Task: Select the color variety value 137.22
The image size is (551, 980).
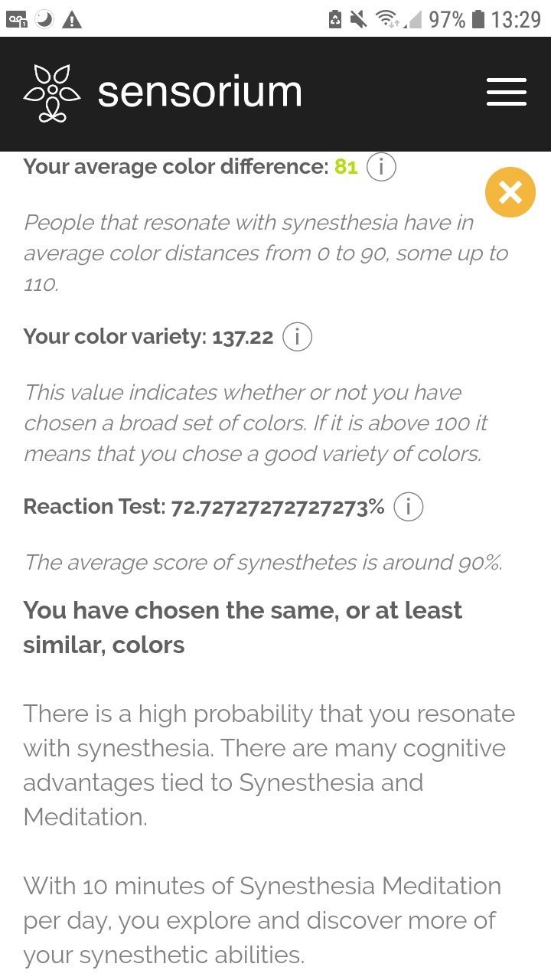Action: tap(243, 337)
